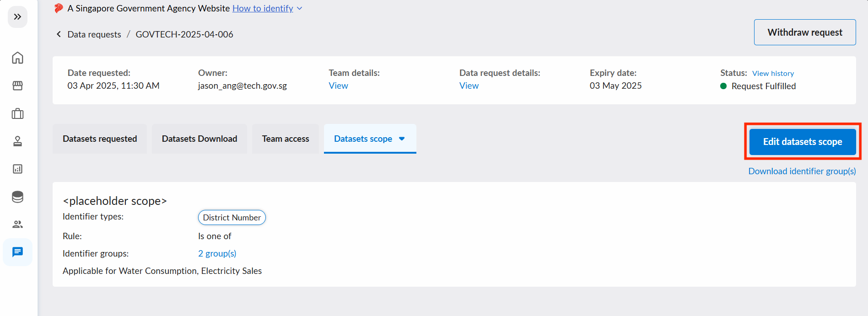Image resolution: width=868 pixels, height=316 pixels.
Task: Click the <placeholder scope> heading
Action: point(115,201)
